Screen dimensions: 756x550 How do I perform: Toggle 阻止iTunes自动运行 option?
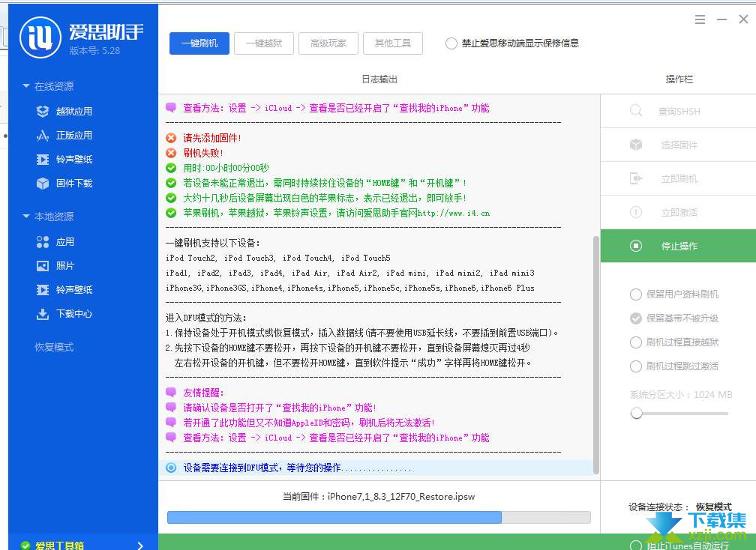click(636, 546)
